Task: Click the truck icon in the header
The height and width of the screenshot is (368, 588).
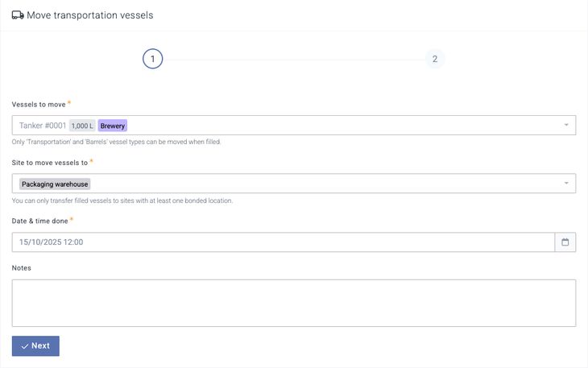Action: [18, 14]
